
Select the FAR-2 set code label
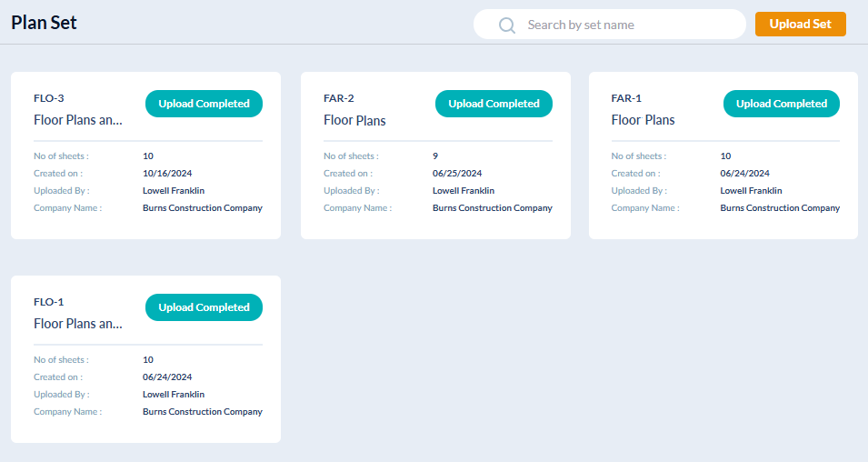(x=338, y=98)
